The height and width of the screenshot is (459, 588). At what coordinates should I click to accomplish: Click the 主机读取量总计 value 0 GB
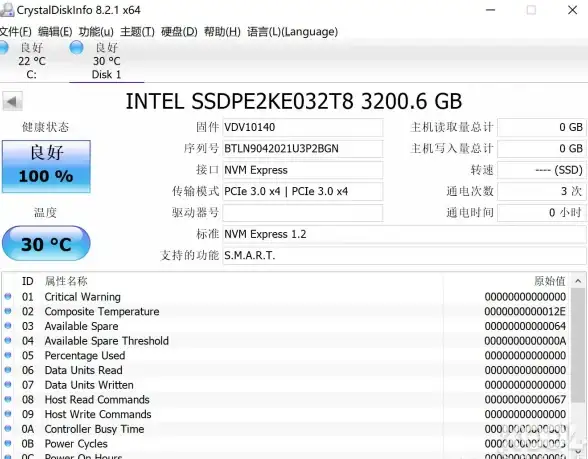point(542,128)
